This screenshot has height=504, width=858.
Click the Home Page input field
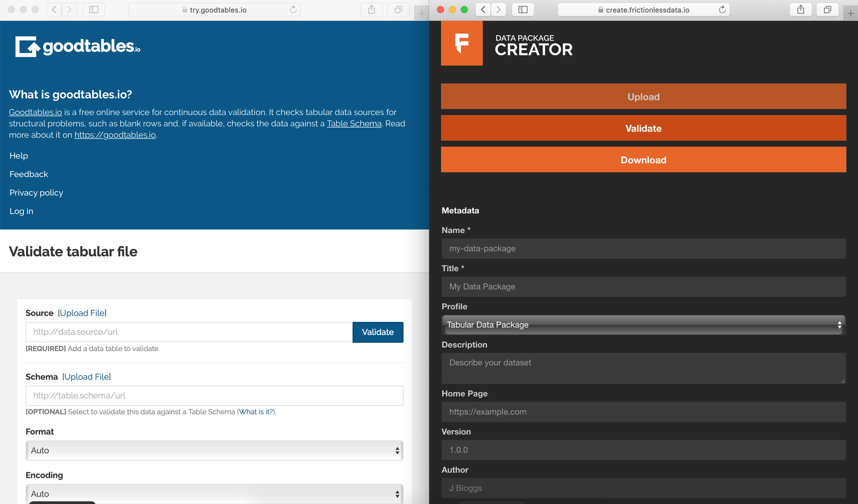coord(643,412)
